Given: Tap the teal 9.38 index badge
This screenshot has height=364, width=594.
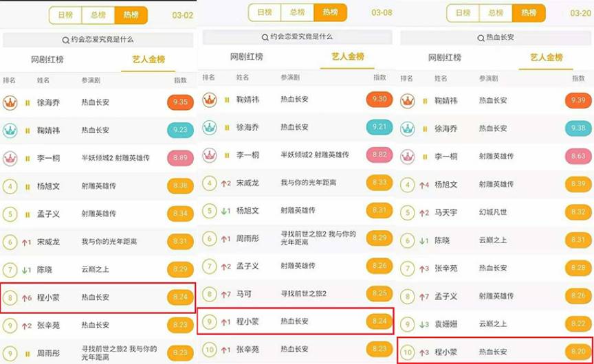Looking at the screenshot, I should pyautogui.click(x=577, y=128).
